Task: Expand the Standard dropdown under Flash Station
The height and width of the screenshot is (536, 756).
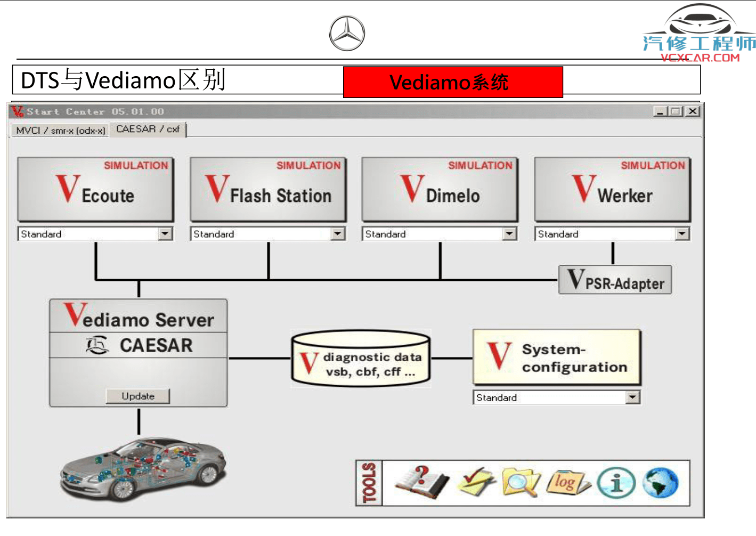Action: [338, 234]
